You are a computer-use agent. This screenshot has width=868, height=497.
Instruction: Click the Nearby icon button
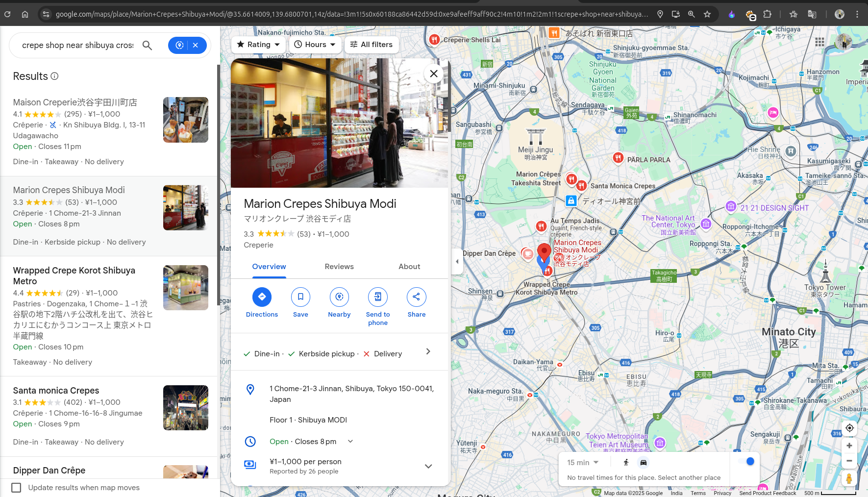[x=339, y=297]
